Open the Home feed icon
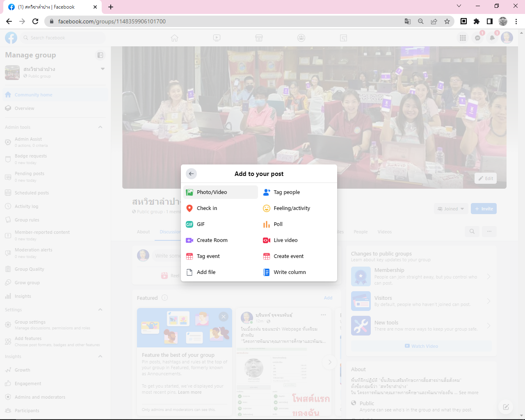Image resolution: width=525 pixels, height=420 pixels. (175, 38)
